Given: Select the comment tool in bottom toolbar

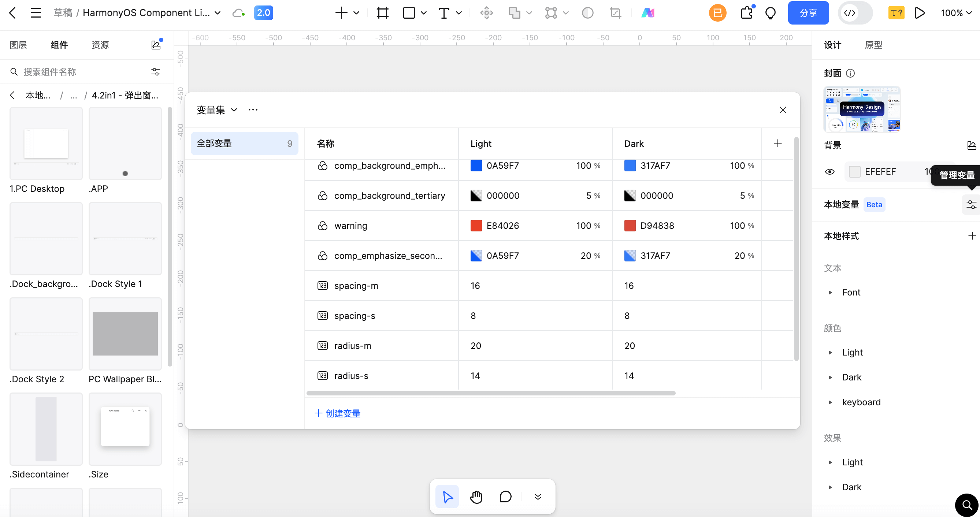Looking at the screenshot, I should [505, 496].
